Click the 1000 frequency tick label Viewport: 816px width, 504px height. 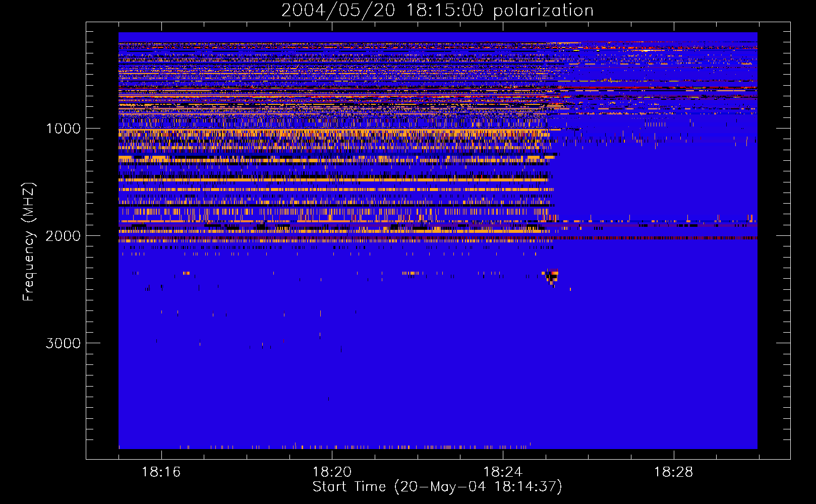pyautogui.click(x=63, y=129)
